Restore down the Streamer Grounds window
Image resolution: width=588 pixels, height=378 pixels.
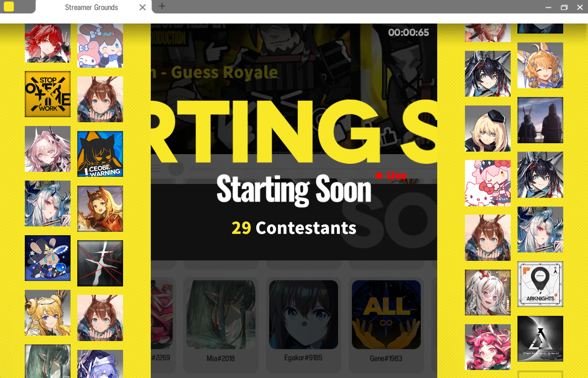tap(564, 7)
